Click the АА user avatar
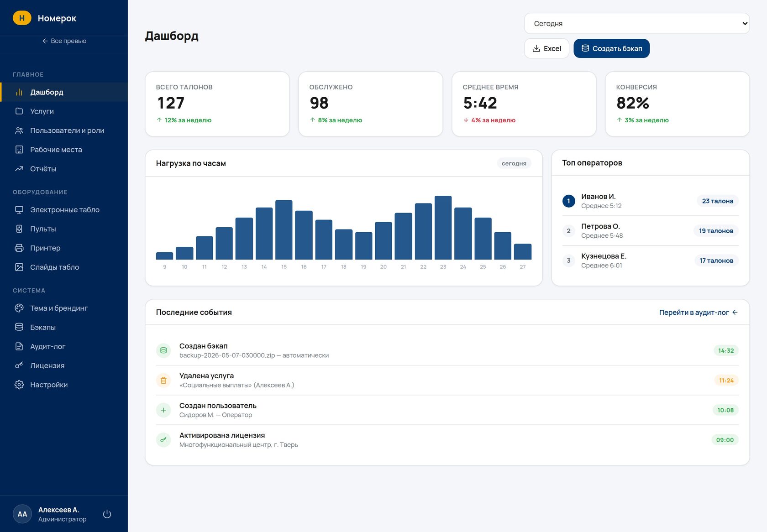The width and height of the screenshot is (767, 532). click(22, 514)
